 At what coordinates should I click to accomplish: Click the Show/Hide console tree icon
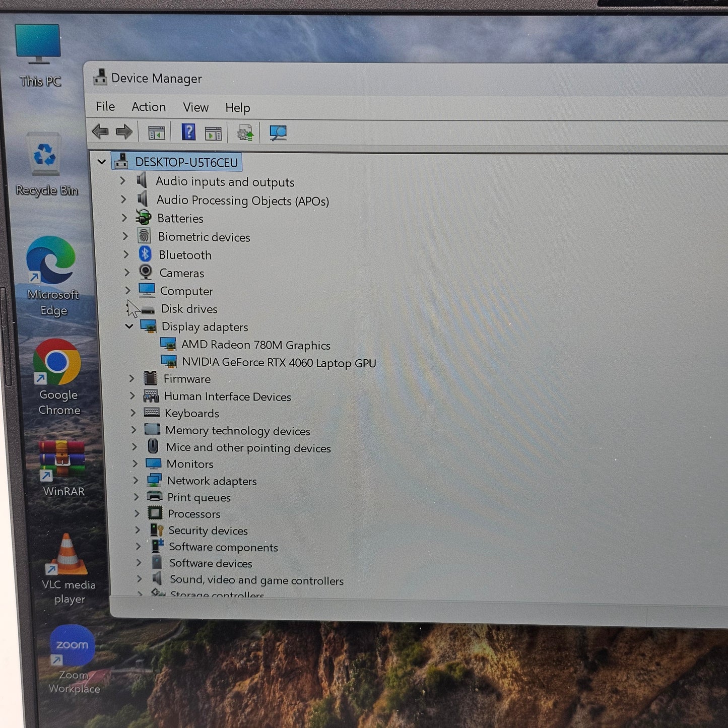click(x=157, y=133)
